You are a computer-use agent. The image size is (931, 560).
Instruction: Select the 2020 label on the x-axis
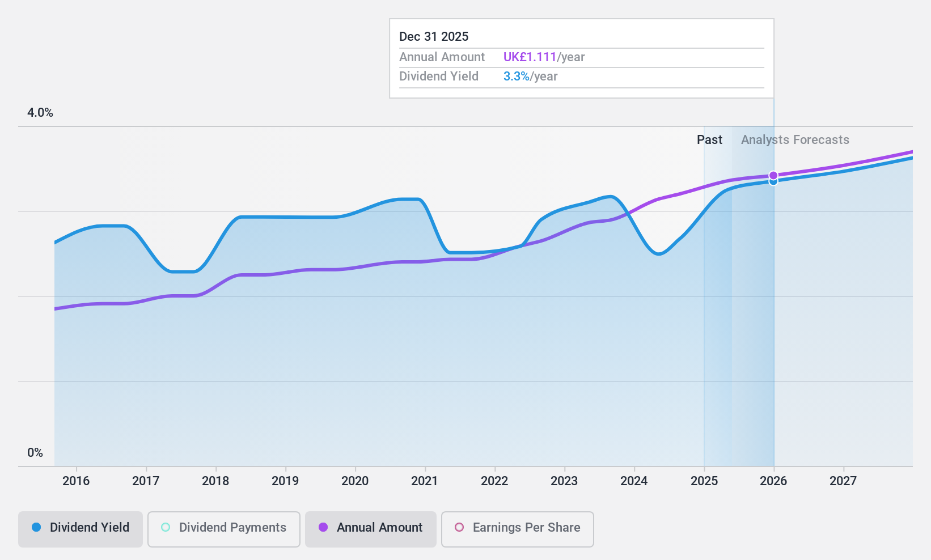[355, 481]
